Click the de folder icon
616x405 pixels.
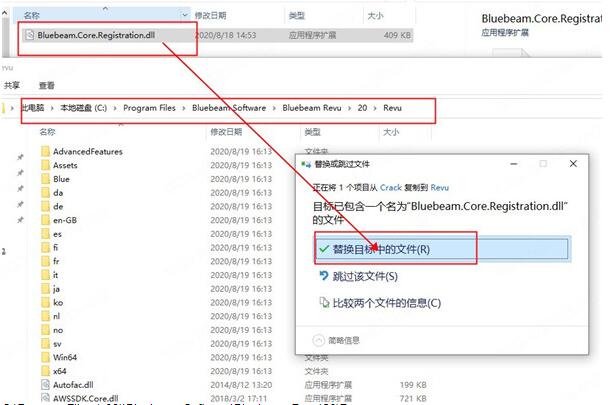(x=45, y=206)
